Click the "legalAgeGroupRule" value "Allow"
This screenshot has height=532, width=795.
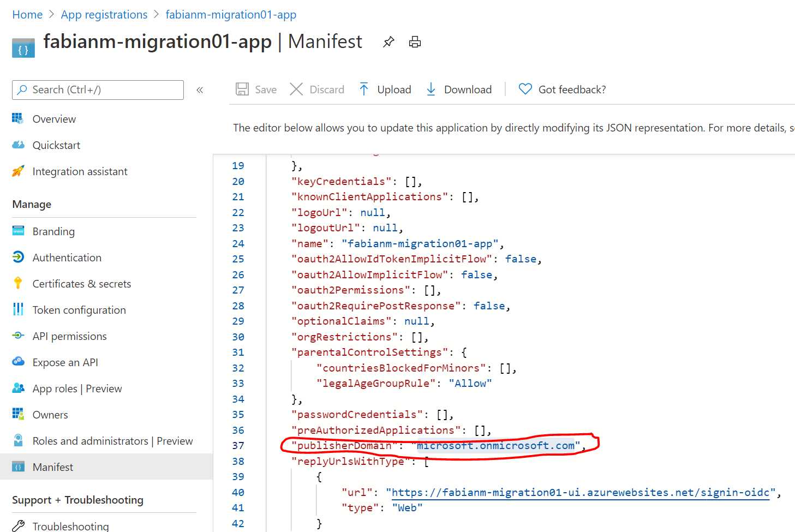(470, 384)
